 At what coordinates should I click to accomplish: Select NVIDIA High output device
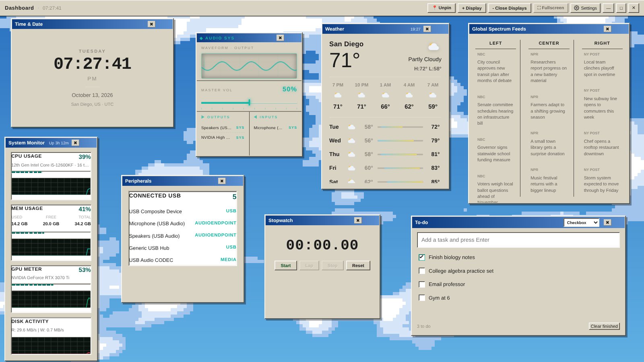pos(223,138)
